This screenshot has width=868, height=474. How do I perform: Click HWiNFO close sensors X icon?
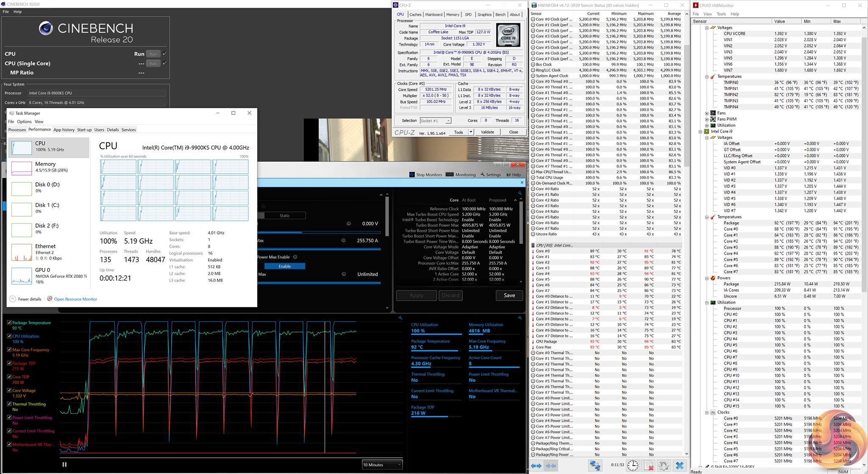click(x=679, y=466)
